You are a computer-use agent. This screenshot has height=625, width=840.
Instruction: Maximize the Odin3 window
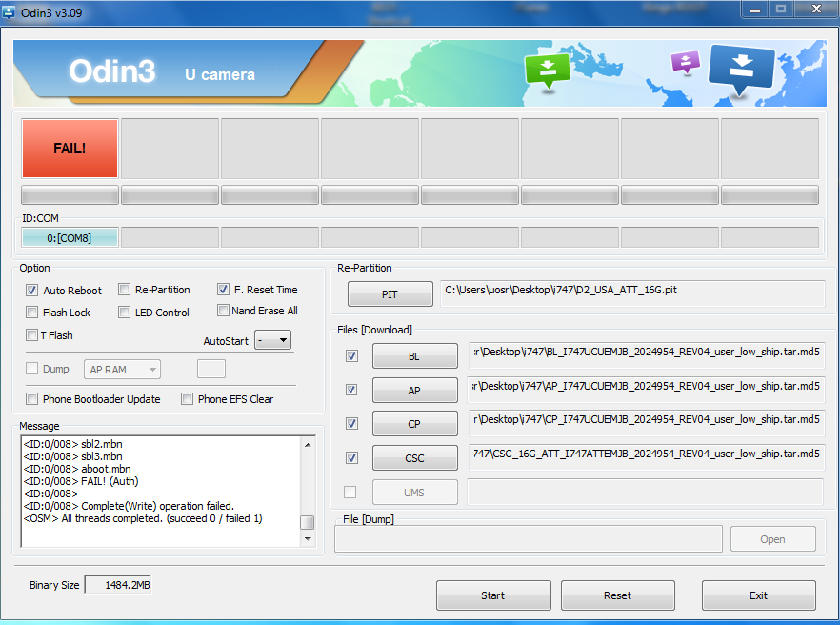(x=781, y=10)
